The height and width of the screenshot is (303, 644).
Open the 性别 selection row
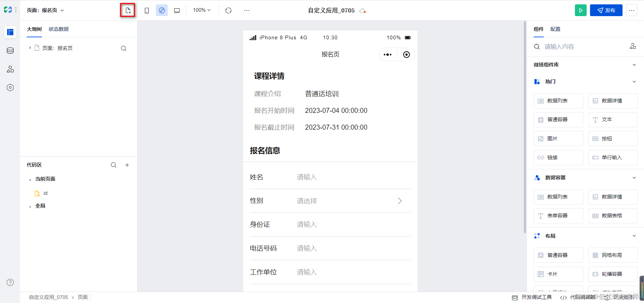tap(330, 201)
